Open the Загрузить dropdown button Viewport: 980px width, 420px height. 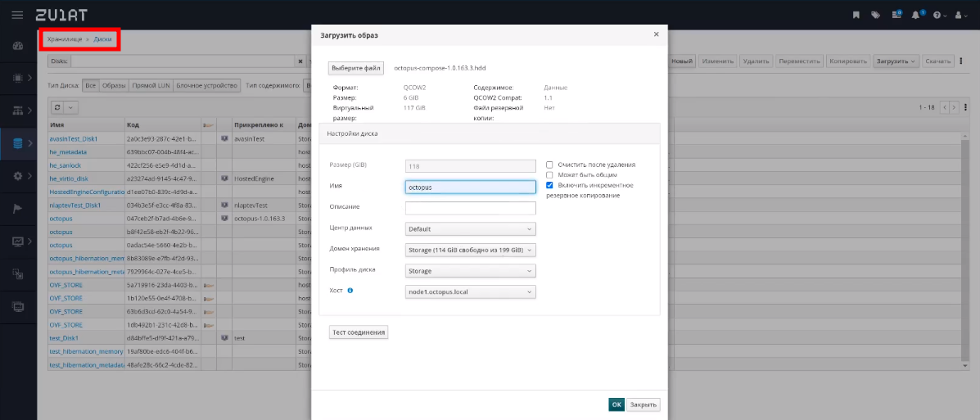(x=896, y=61)
